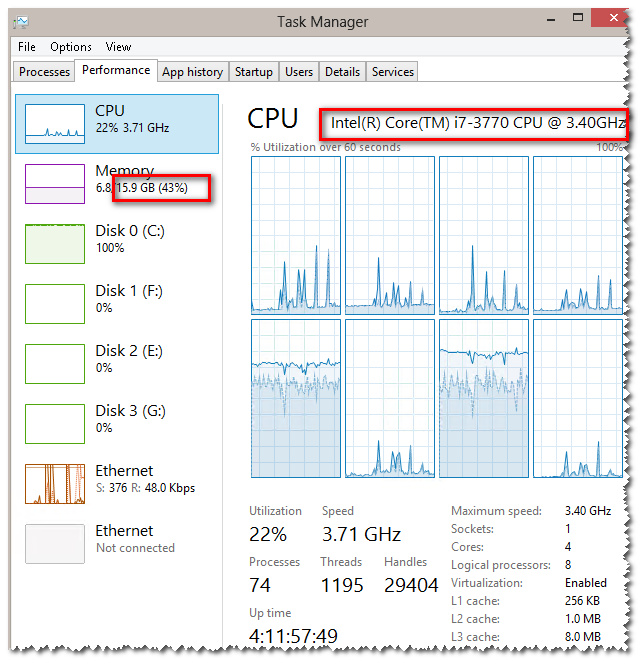The width and height of the screenshot is (644, 665).
Task: Click the Intel Core i7-3770 processor name
Action: (478, 123)
